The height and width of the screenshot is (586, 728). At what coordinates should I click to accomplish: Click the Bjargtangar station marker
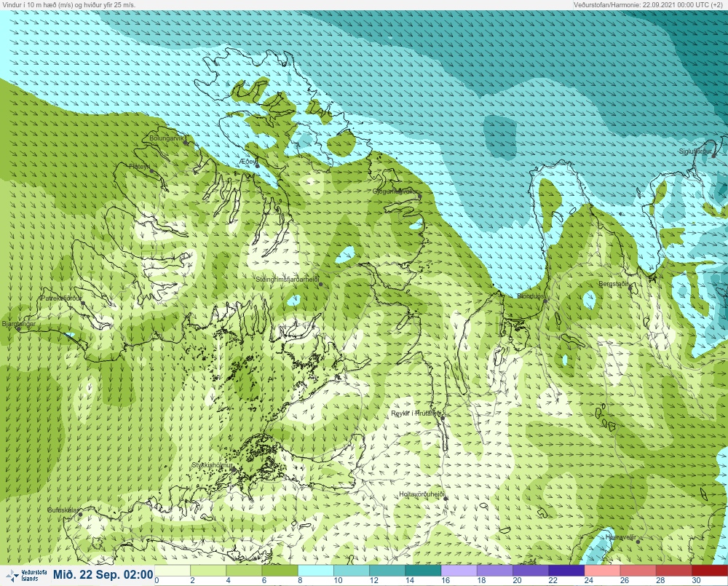[19, 329]
